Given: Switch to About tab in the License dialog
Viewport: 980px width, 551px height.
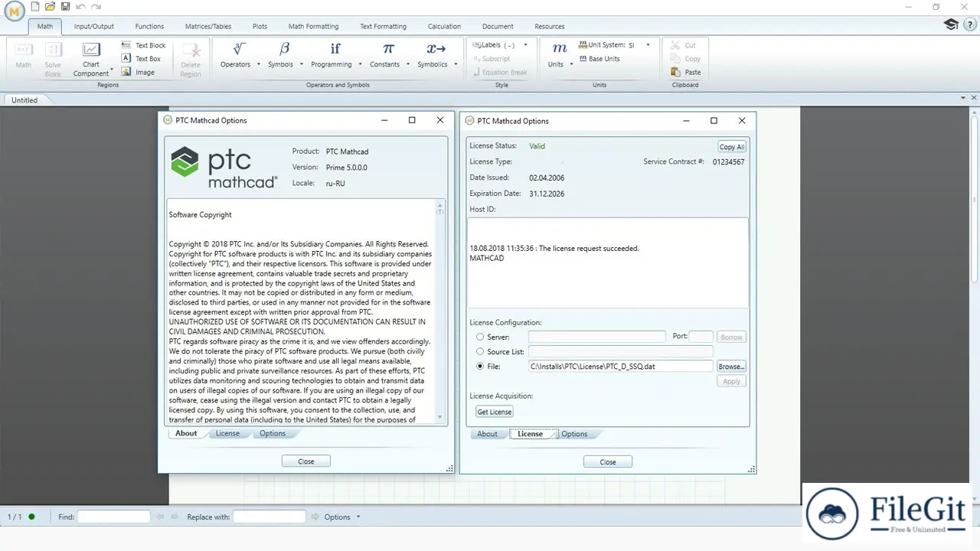Looking at the screenshot, I should [x=488, y=434].
